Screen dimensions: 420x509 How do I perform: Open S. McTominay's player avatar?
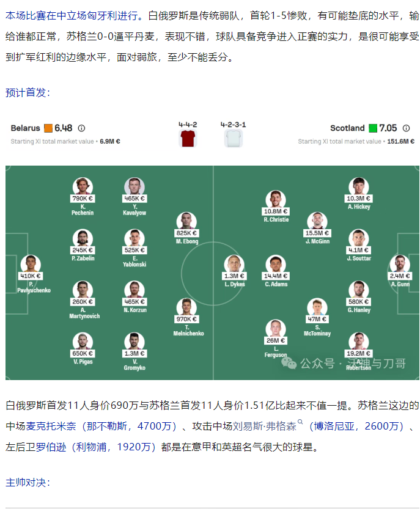coord(317,307)
